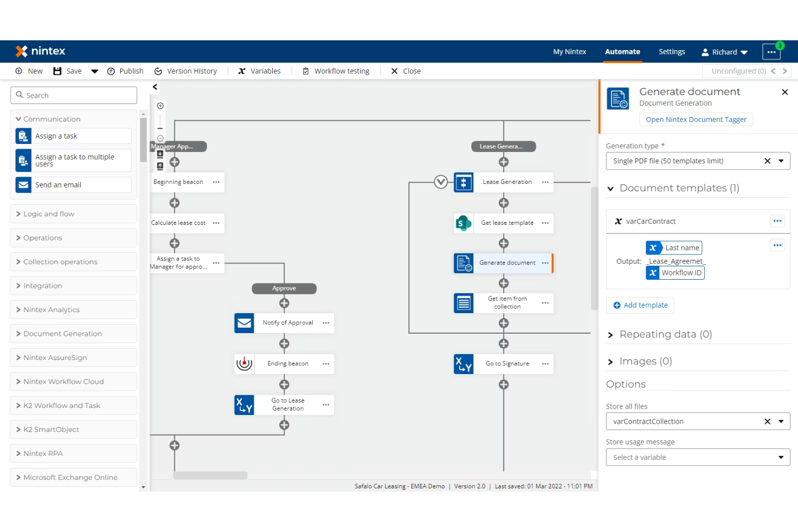This screenshot has width=798, height=532.
Task: Select the Send an email action
Action: tap(73, 185)
